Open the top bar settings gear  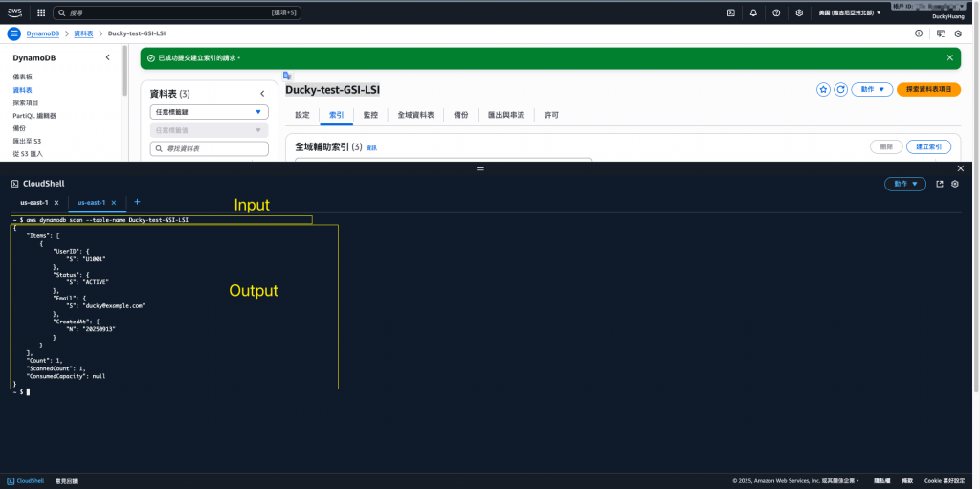coord(799,12)
